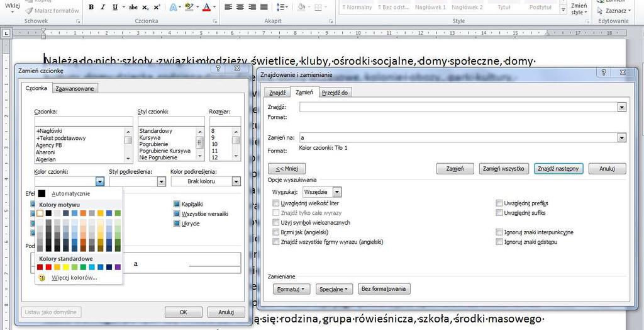Confirm font dialog with OK

[x=184, y=312]
